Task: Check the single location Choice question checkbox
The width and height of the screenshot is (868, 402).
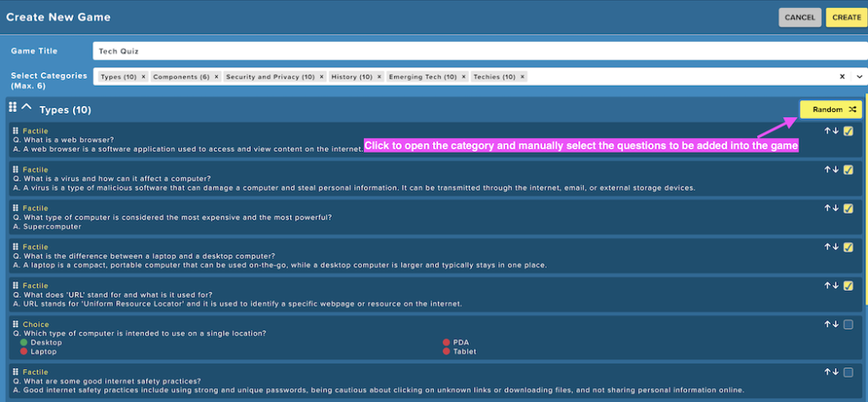Action: [848, 325]
